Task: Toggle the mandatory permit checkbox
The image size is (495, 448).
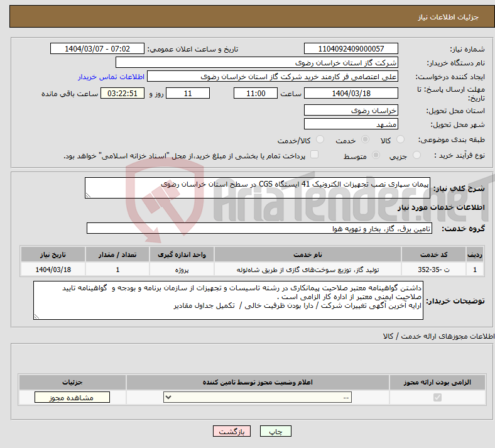Action: coord(437,398)
